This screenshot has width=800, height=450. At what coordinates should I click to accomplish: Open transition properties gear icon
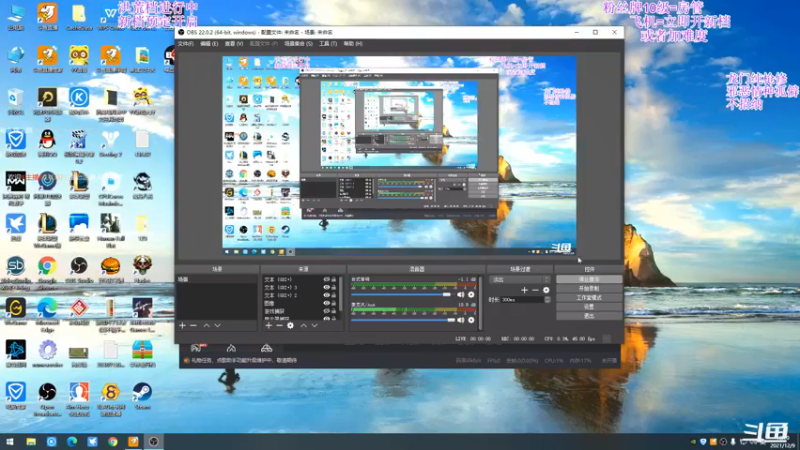click(546, 290)
